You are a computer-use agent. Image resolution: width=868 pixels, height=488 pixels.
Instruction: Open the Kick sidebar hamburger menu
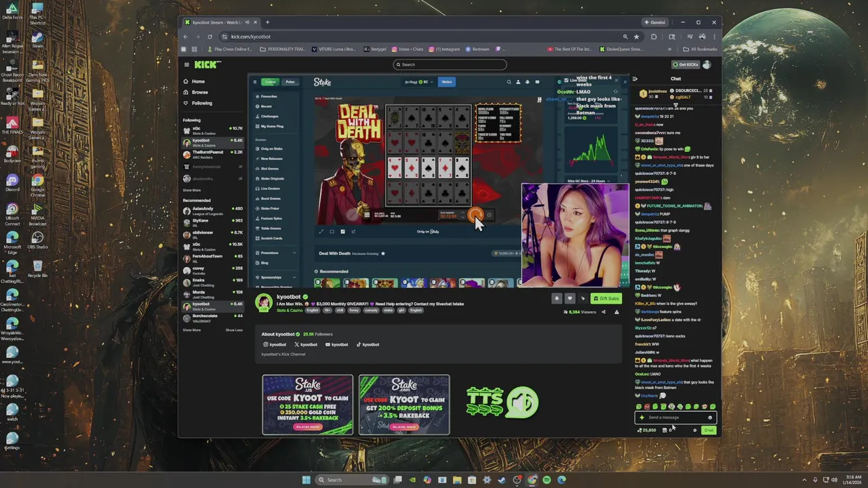tap(186, 64)
